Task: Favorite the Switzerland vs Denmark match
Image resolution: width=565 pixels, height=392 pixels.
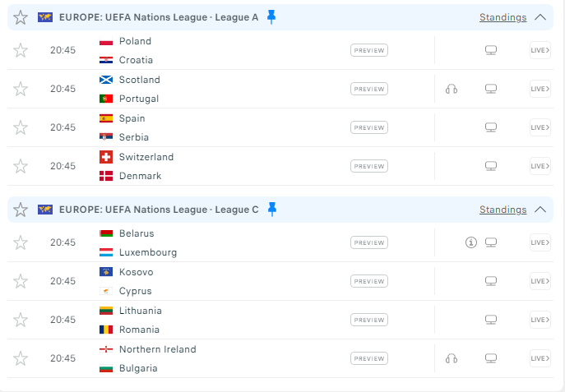Action: [x=21, y=166]
